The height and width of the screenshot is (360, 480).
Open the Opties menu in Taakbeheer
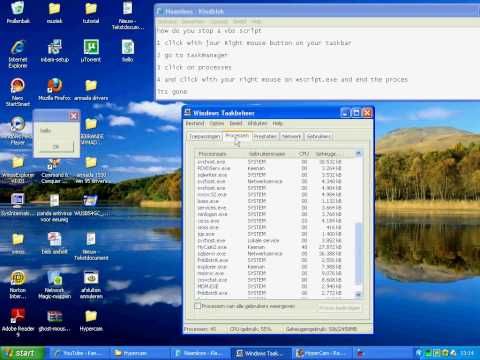217,123
